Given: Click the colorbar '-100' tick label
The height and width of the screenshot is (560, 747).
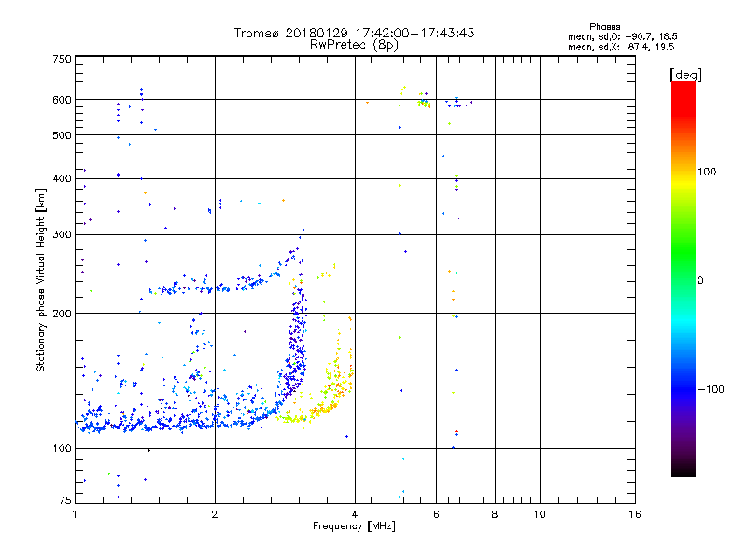Looking at the screenshot, I should click(x=712, y=389).
